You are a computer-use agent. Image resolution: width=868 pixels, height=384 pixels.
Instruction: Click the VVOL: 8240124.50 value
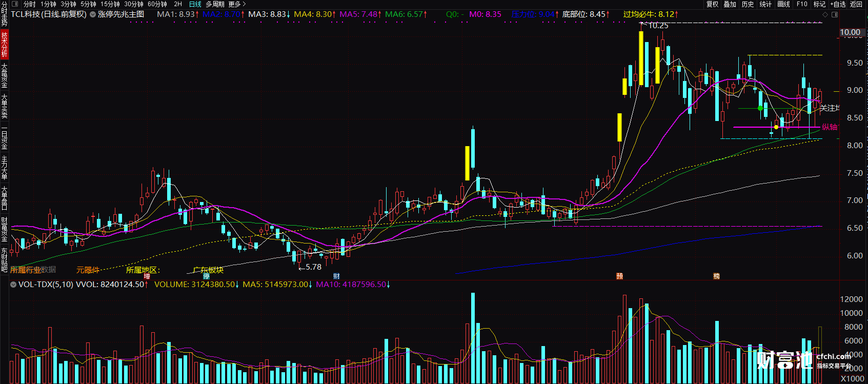point(112,285)
